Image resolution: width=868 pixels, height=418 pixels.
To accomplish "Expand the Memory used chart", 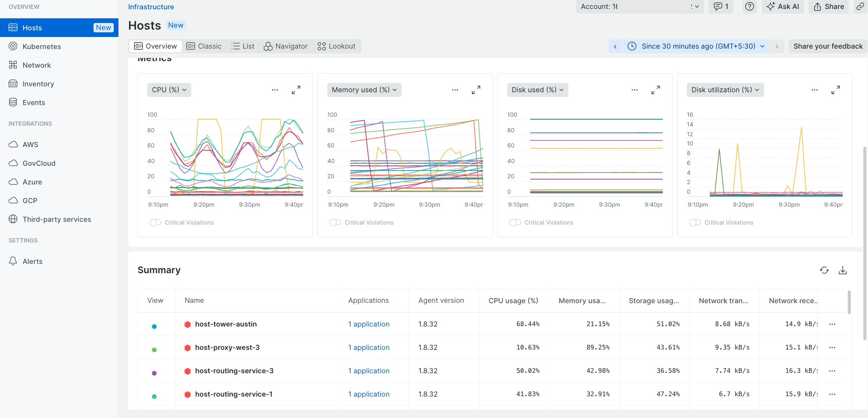I will pyautogui.click(x=476, y=90).
